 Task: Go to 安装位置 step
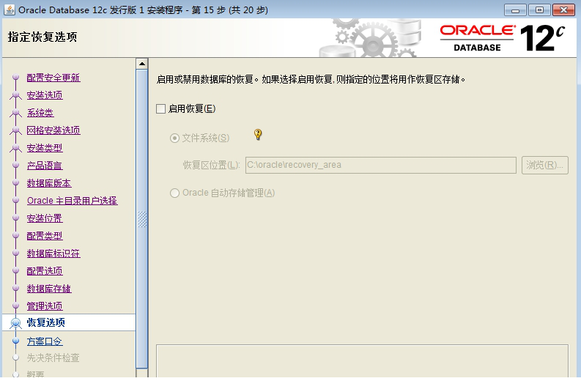(45, 218)
